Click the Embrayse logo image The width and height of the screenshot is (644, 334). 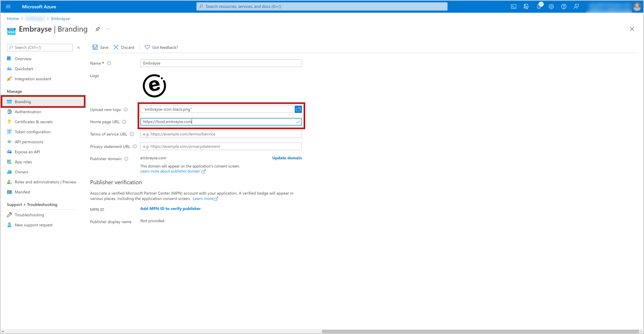pyautogui.click(x=154, y=86)
